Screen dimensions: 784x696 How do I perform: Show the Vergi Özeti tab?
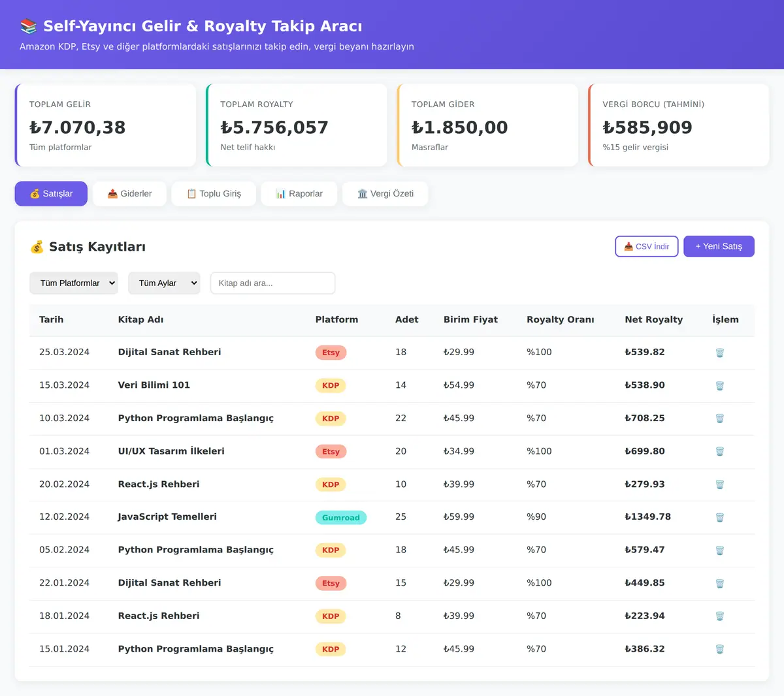coord(385,194)
